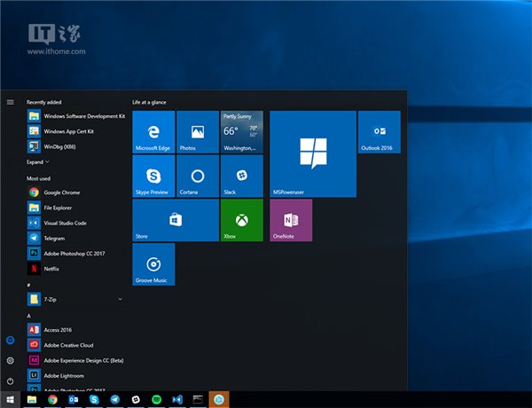Open Settings from the Start sidebar
Image resolution: width=532 pixels, height=408 pixels.
pos(11,361)
